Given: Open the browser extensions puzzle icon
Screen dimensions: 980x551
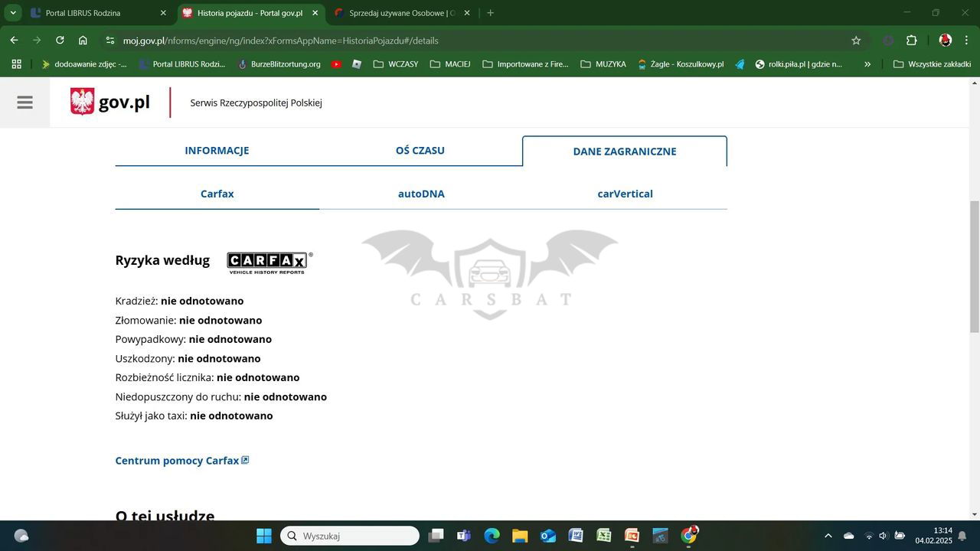Looking at the screenshot, I should [x=911, y=41].
